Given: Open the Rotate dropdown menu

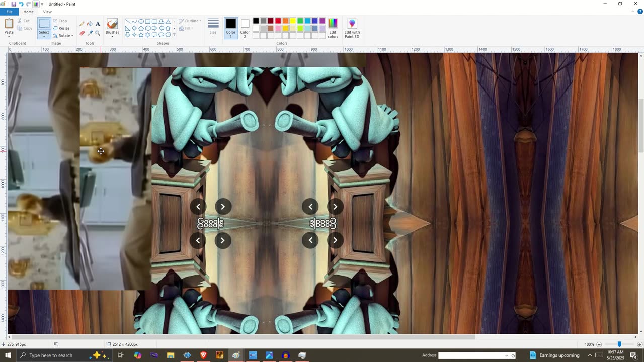Looking at the screenshot, I should coord(63,35).
